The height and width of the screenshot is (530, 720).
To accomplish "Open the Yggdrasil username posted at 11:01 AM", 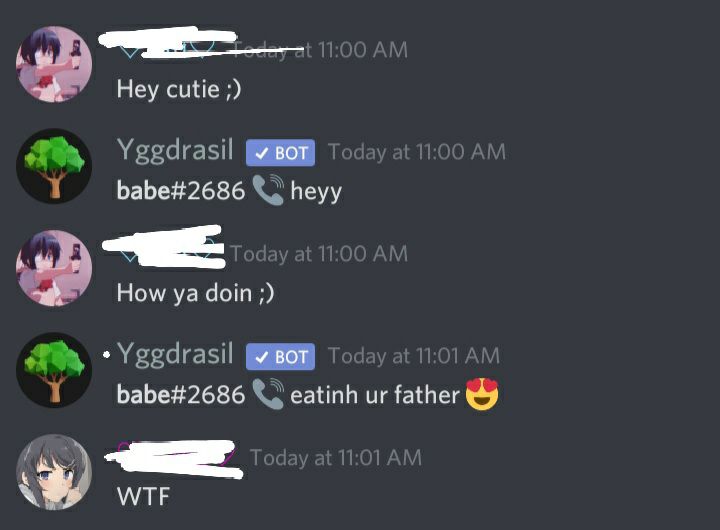I will point(175,355).
